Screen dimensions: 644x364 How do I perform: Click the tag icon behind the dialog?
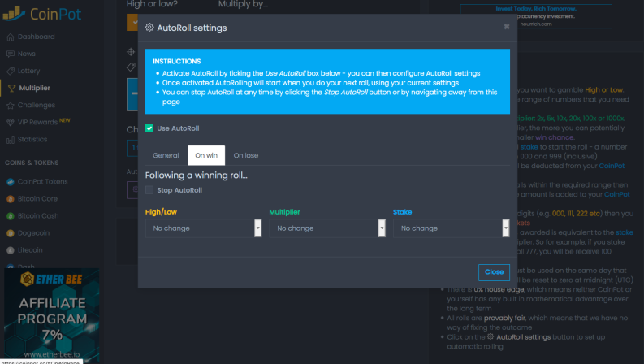(x=131, y=67)
